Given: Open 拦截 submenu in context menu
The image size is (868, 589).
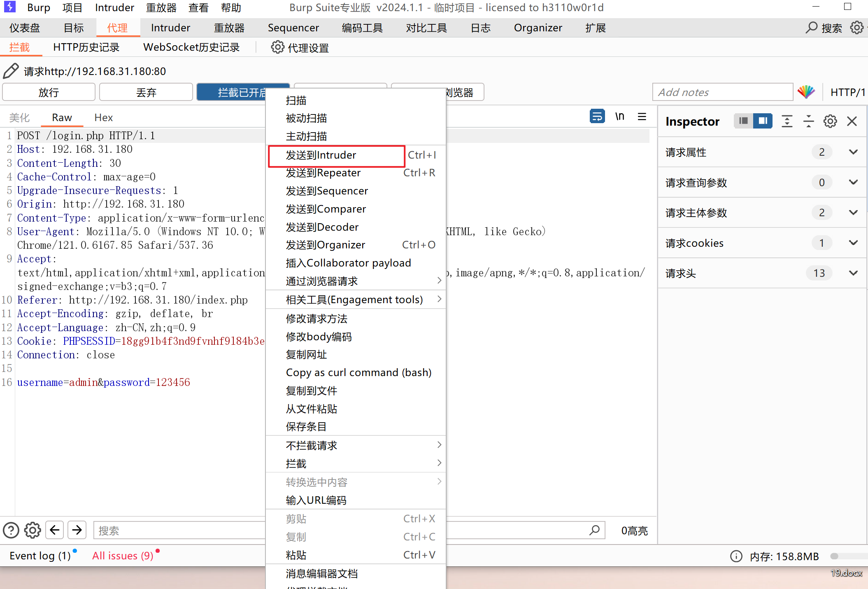Looking at the screenshot, I should coord(356,463).
